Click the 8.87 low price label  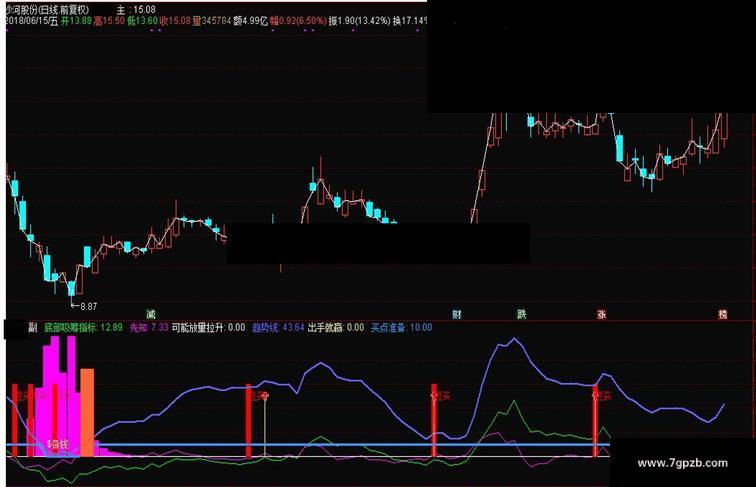(x=88, y=306)
